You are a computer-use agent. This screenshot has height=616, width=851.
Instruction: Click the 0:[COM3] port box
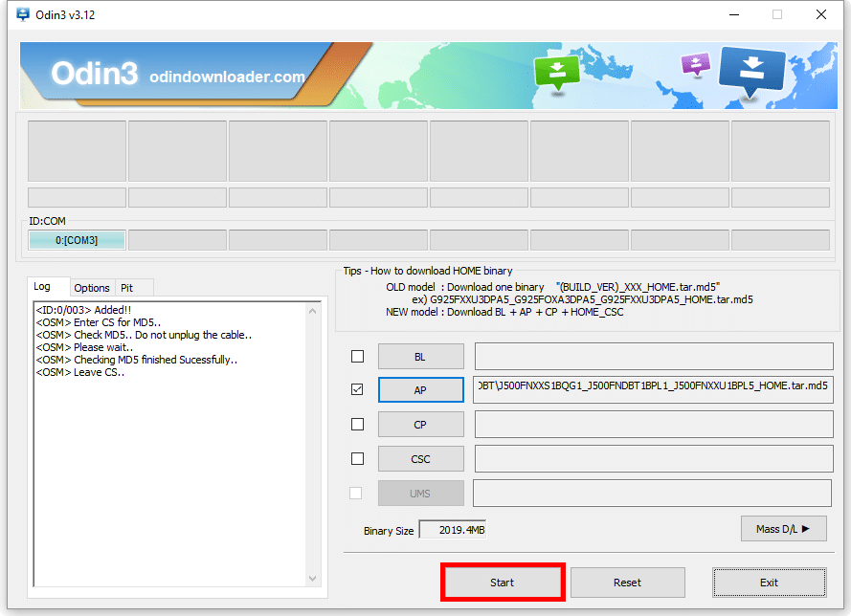tap(77, 240)
